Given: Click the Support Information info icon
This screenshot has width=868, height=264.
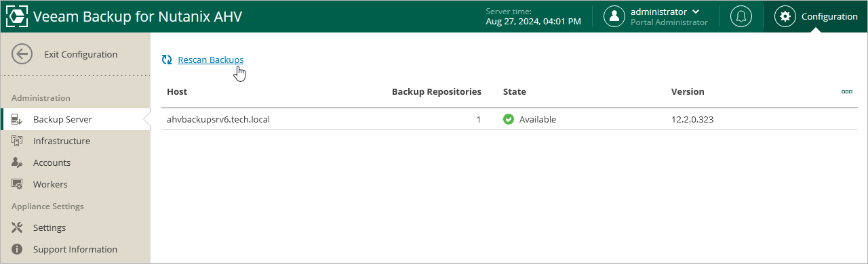Looking at the screenshot, I should point(18,249).
